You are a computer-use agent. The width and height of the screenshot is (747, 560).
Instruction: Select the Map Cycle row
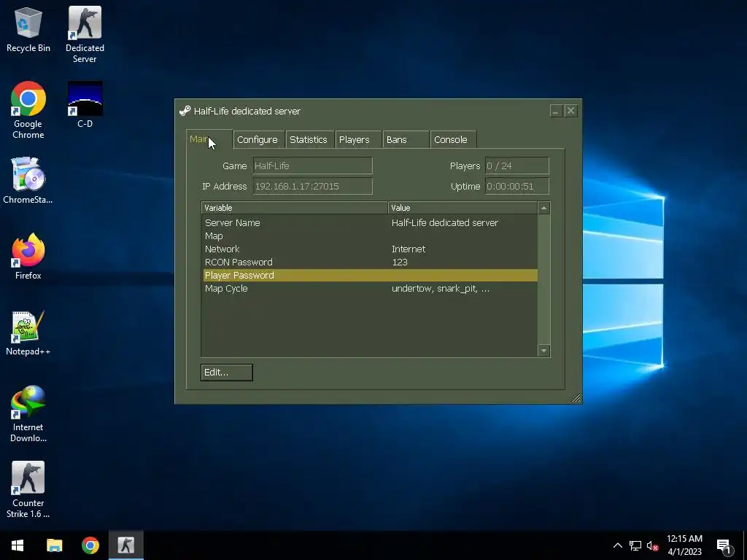(369, 289)
